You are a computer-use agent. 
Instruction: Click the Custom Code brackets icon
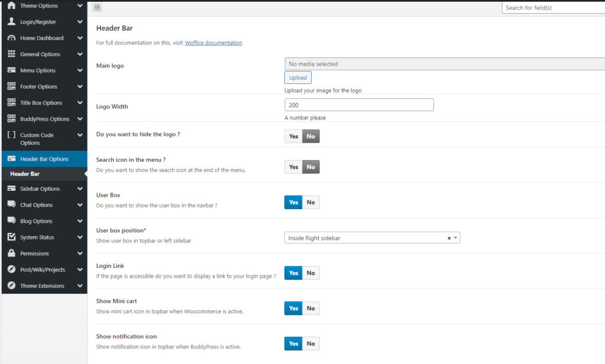click(11, 135)
